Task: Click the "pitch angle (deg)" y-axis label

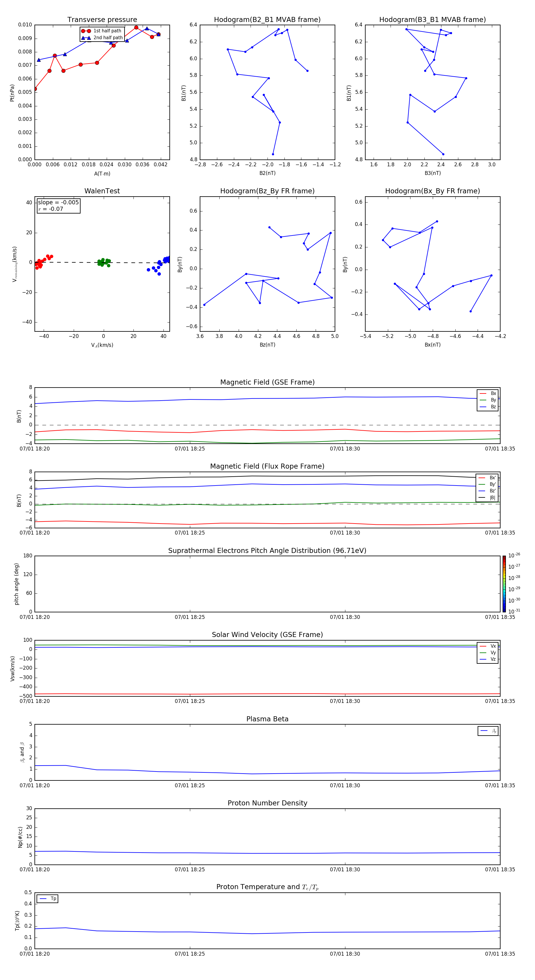Action: pos(16,584)
